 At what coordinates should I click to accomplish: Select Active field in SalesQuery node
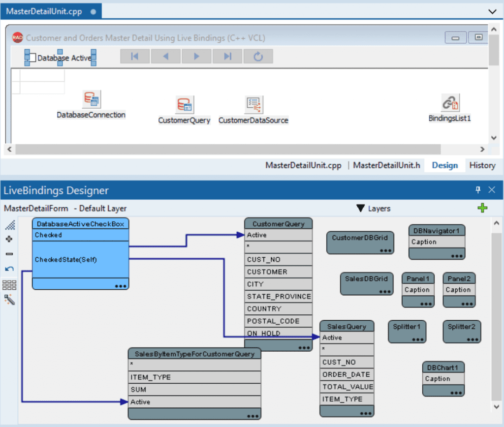click(x=347, y=337)
